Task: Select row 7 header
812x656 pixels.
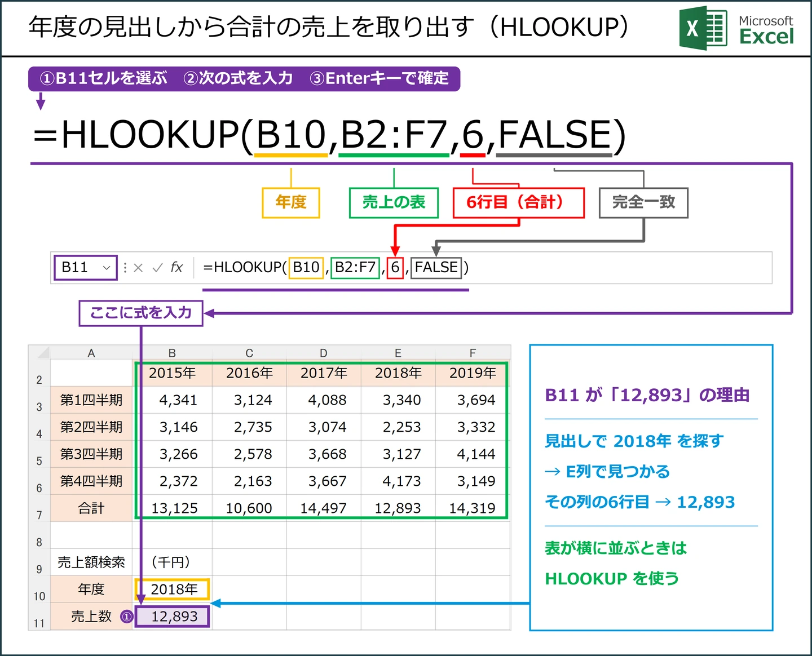Action: click(x=39, y=509)
